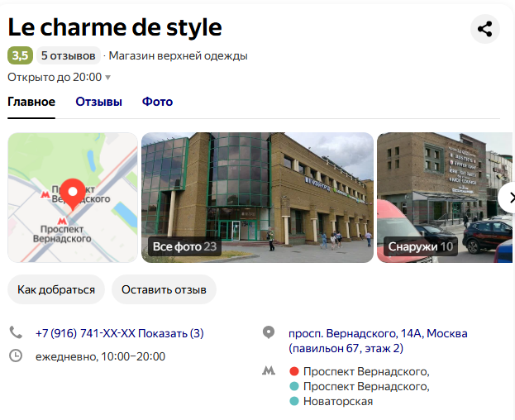Open the Снаружи 10 photo
This screenshot has width=515, height=420.
coord(445,198)
